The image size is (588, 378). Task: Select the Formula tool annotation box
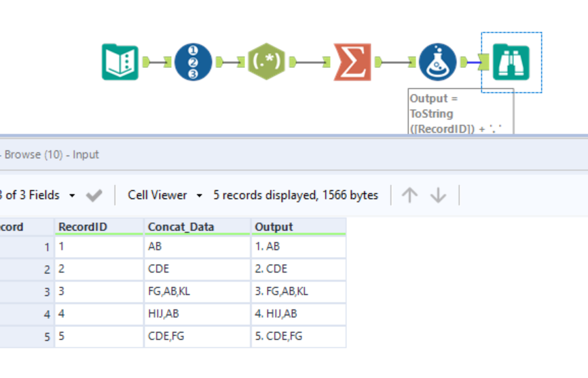(x=460, y=112)
